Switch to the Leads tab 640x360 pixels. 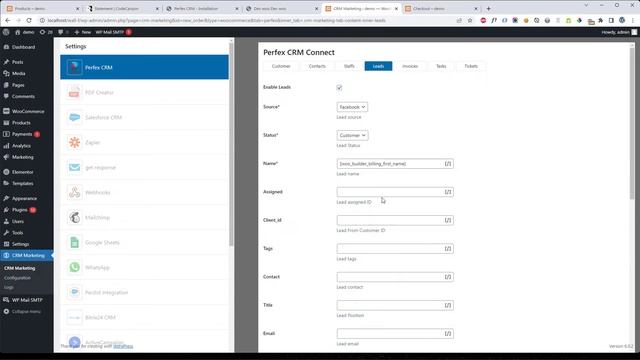click(378, 66)
